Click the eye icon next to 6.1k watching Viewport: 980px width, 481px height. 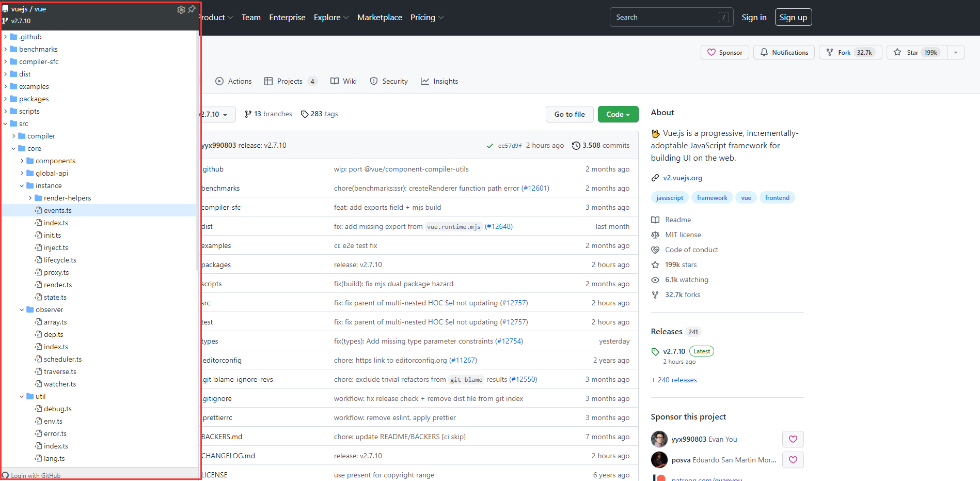point(655,280)
